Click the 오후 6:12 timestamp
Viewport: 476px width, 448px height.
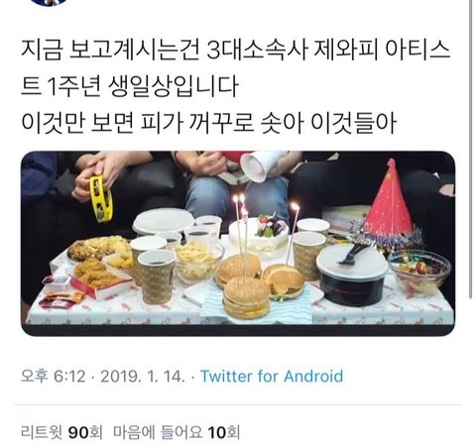(54, 376)
